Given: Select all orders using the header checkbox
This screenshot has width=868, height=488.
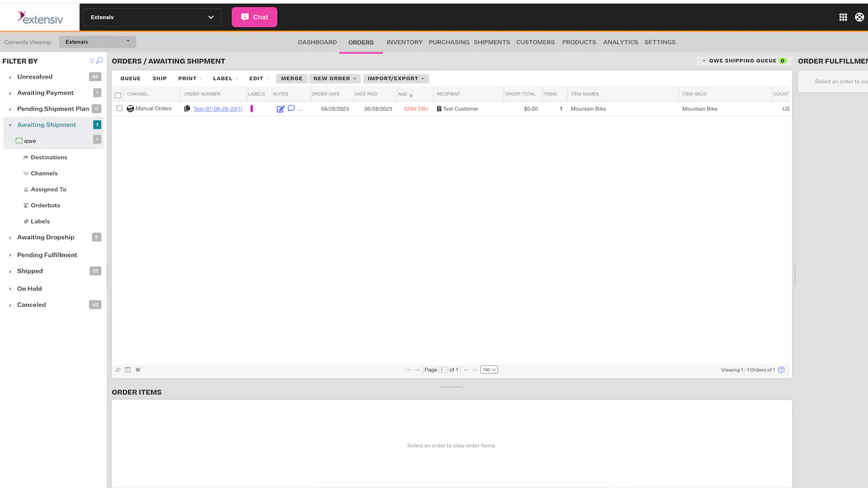Looking at the screenshot, I should (118, 95).
